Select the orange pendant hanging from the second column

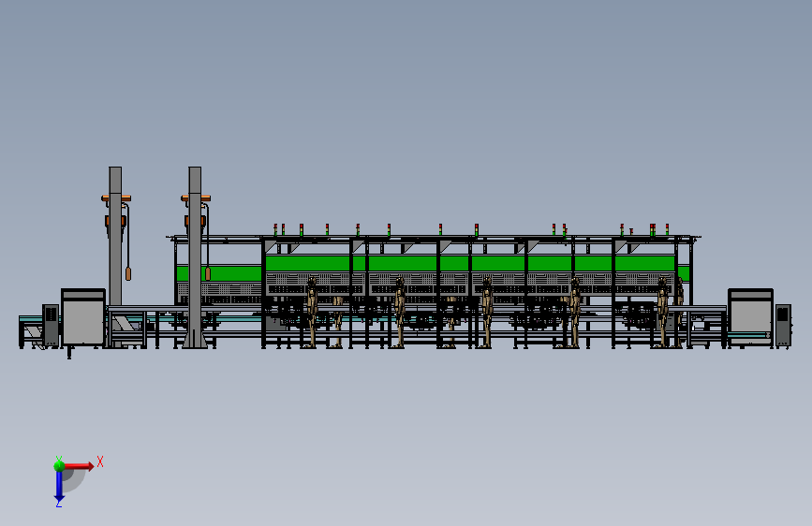(208, 274)
